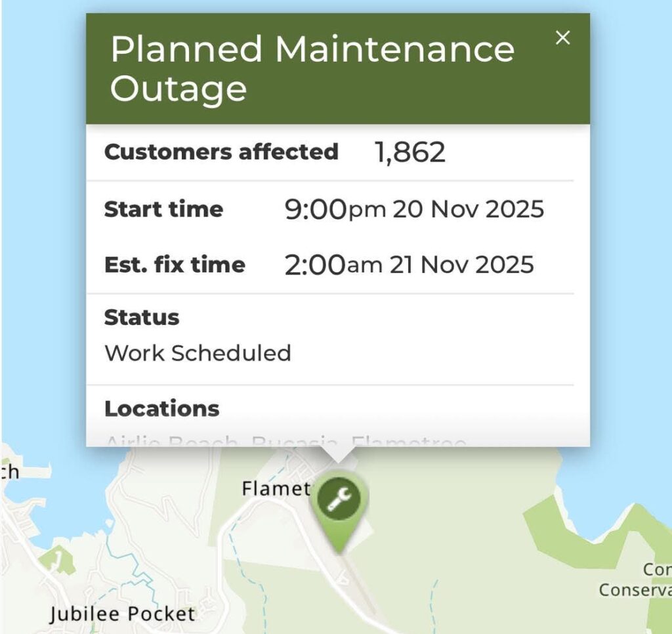Click the Status heading

[x=142, y=318]
